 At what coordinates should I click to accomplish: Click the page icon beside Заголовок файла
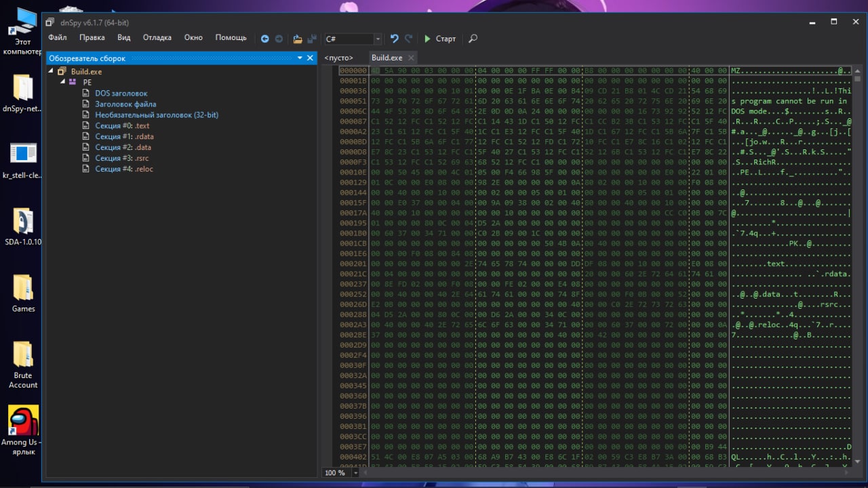pyautogui.click(x=86, y=104)
